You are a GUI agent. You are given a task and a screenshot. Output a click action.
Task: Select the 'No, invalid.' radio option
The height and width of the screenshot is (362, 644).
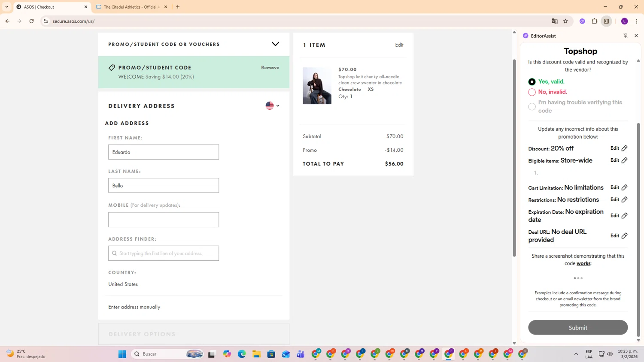(x=532, y=92)
